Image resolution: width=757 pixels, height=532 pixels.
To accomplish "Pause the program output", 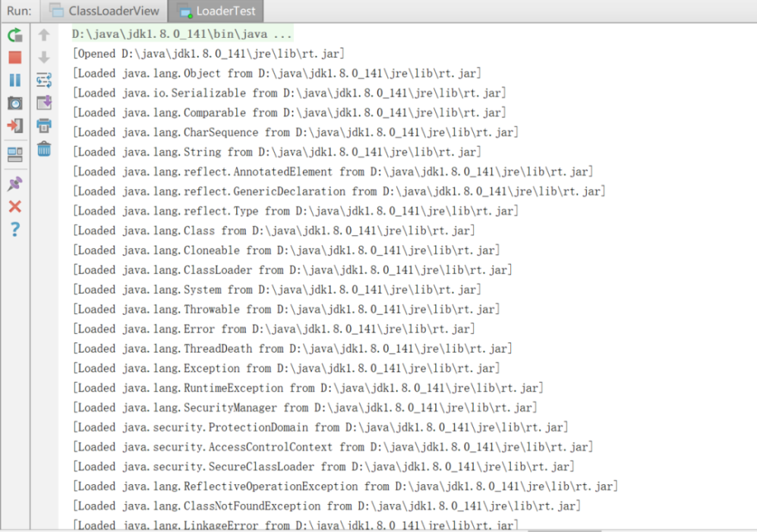I will pyautogui.click(x=15, y=79).
